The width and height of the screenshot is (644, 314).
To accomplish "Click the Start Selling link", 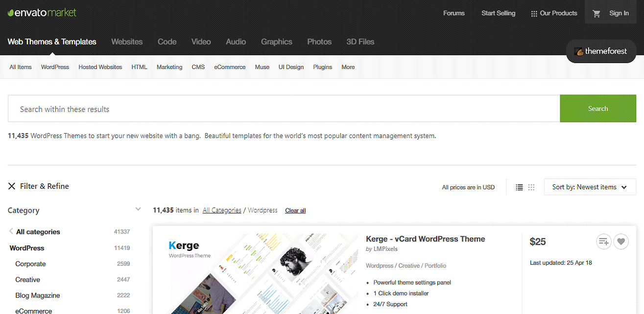I will click(499, 13).
